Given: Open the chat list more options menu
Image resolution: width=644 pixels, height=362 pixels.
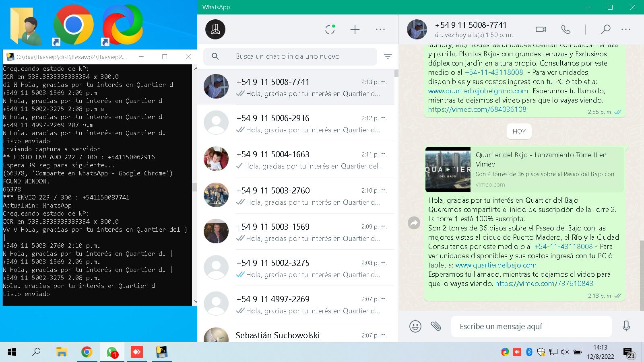Looking at the screenshot, I should pyautogui.click(x=380, y=29).
